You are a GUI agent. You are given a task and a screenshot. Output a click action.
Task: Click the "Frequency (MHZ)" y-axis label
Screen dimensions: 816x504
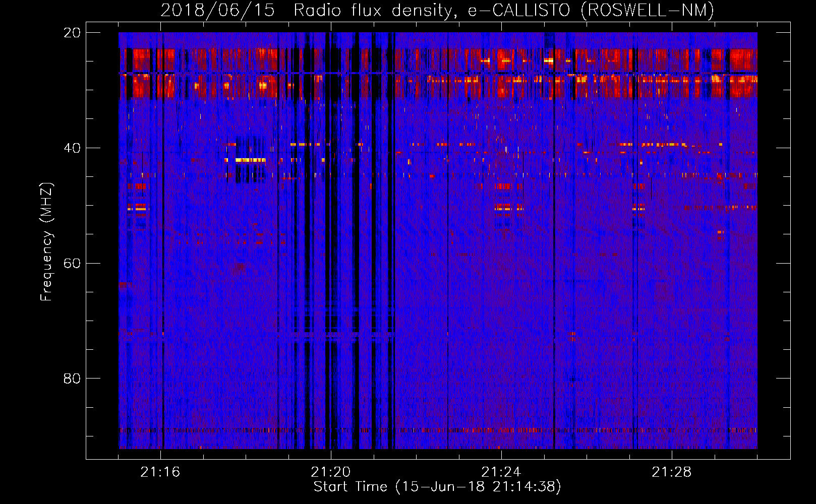46,242
